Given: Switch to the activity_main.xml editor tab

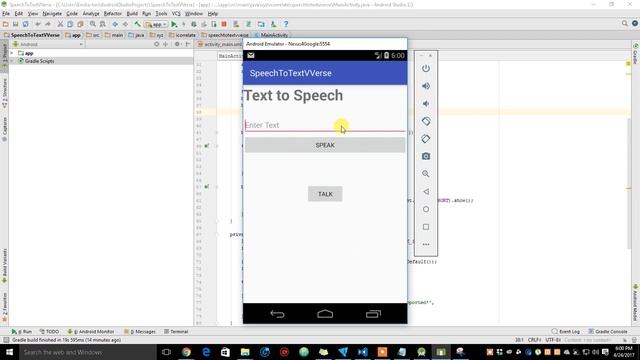Looking at the screenshot, I should click(220, 44).
